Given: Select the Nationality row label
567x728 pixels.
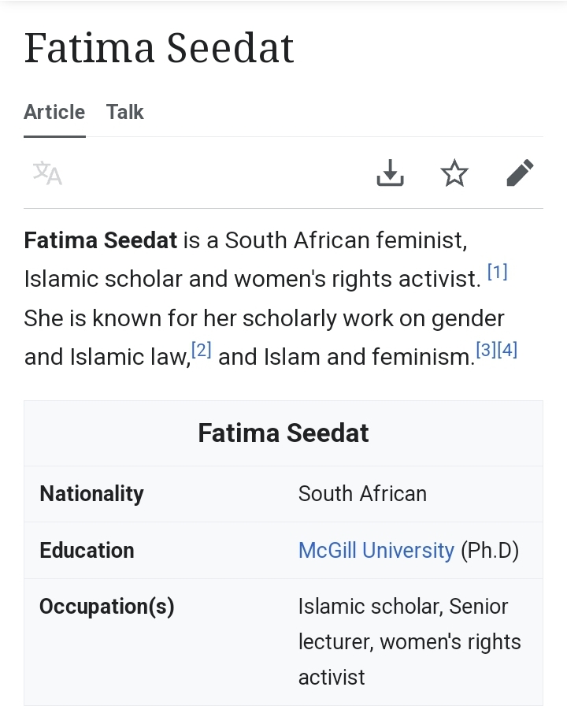Looking at the screenshot, I should (91, 493).
